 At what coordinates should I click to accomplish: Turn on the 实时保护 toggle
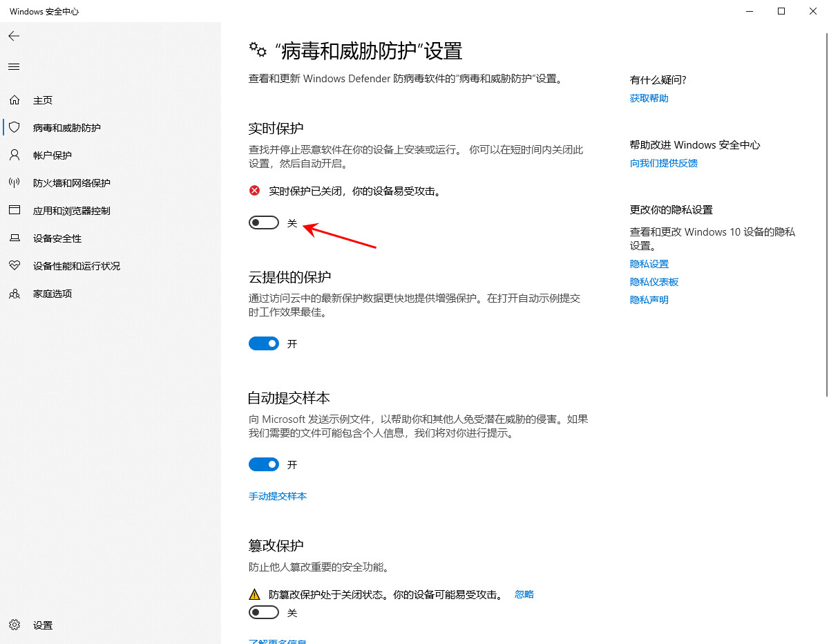pos(264,222)
